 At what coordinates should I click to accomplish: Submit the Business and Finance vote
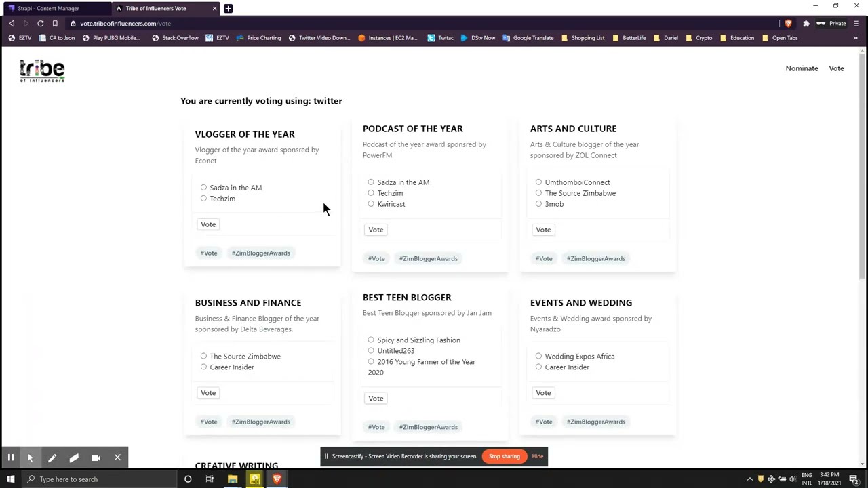click(208, 393)
